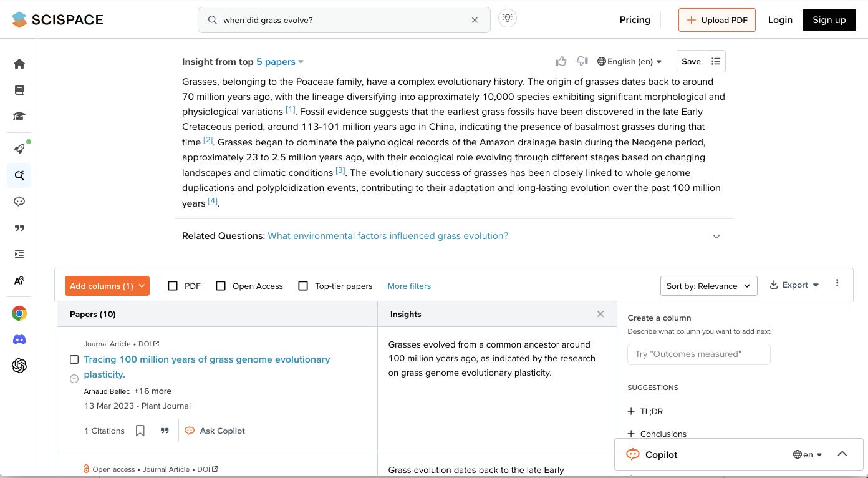
Task: Expand the +16 more authors list
Action: pos(153,391)
